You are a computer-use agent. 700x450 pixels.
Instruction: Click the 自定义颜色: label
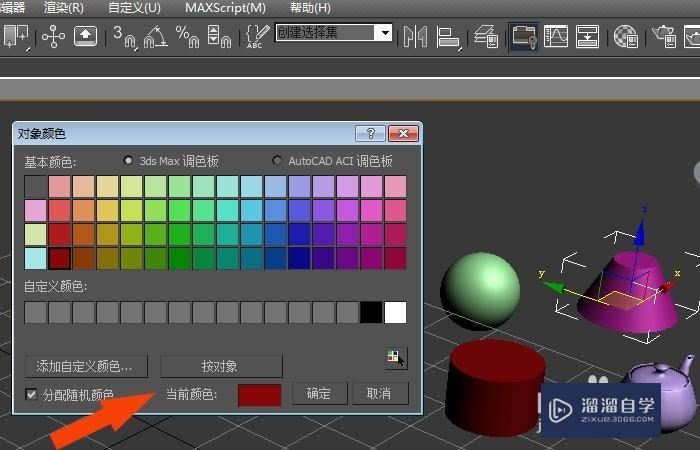click(x=55, y=286)
